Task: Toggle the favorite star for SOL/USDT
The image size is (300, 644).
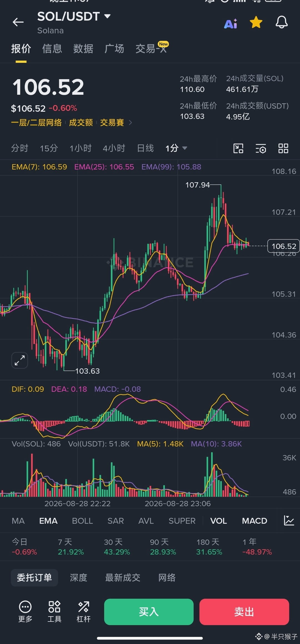Action: pos(256,22)
